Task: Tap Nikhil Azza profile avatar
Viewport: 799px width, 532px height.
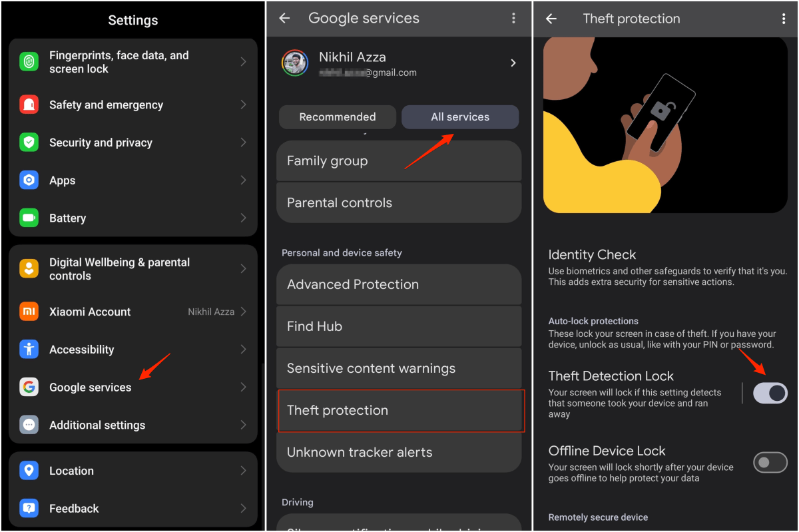Action: [x=294, y=63]
